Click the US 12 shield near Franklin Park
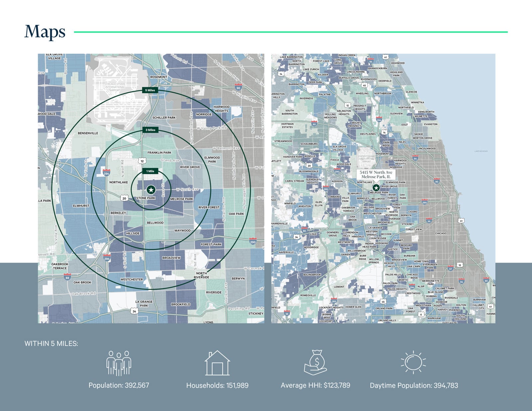 point(142,161)
